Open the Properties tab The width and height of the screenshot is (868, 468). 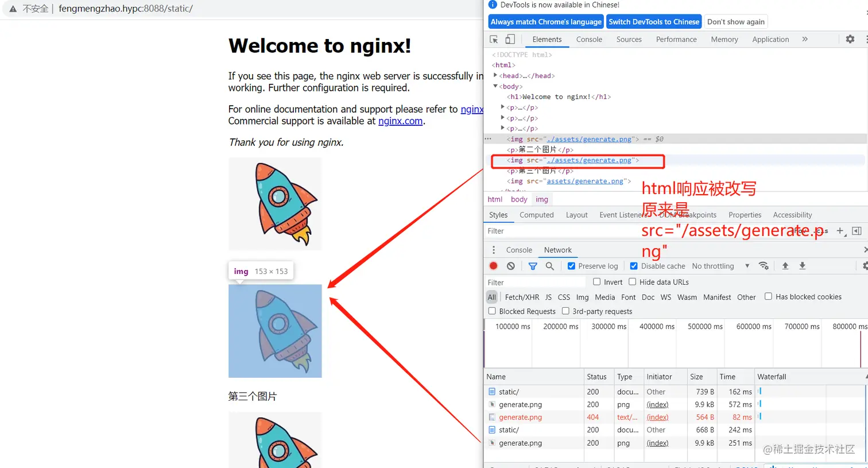(x=745, y=215)
